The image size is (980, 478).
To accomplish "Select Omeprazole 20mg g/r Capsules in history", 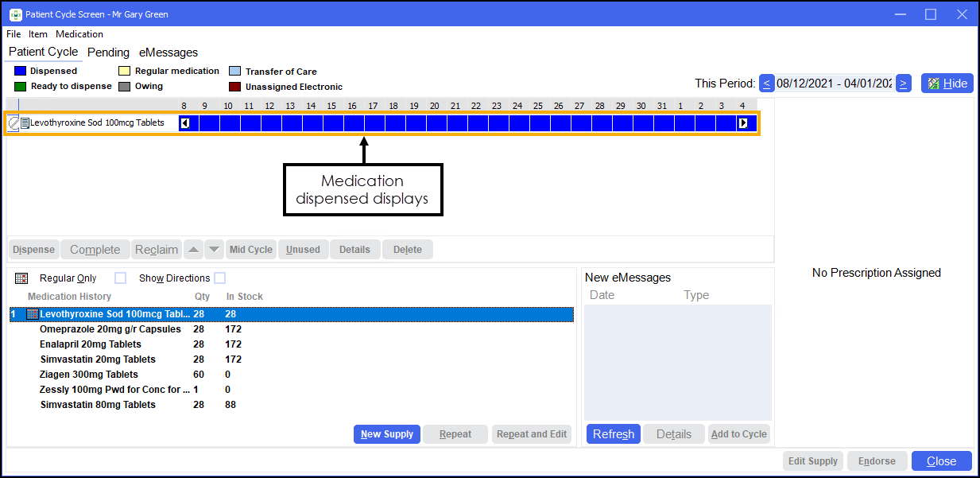I will [x=110, y=329].
